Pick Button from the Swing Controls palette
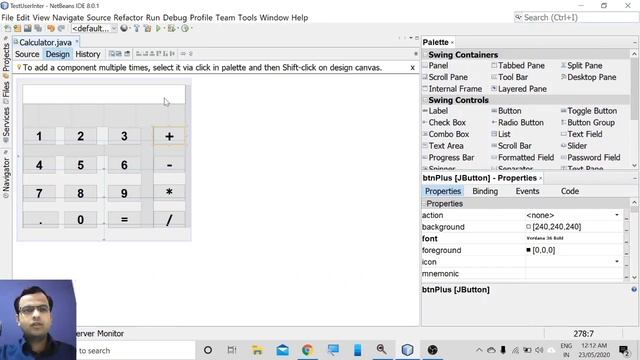This screenshot has width=640, height=360. 506,111
